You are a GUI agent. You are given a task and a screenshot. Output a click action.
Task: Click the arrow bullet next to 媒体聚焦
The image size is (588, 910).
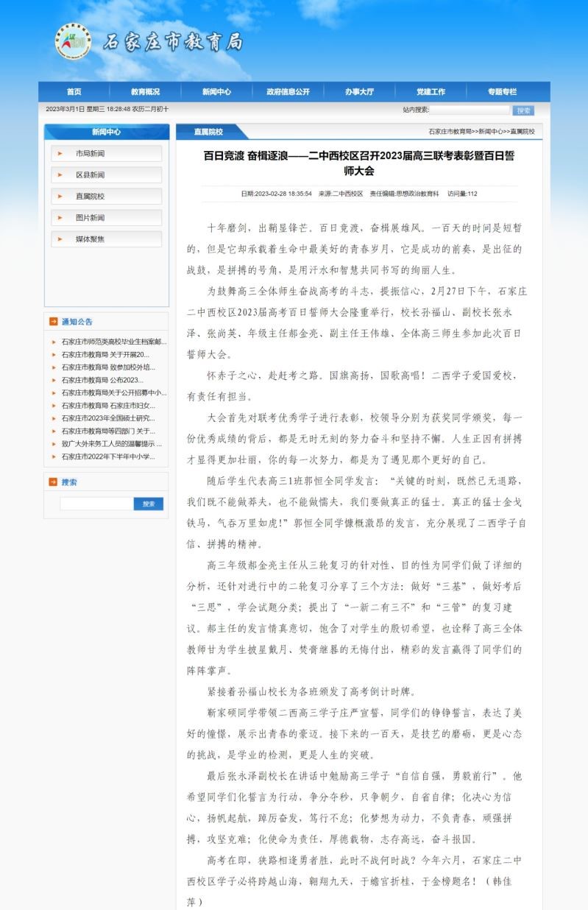(60, 239)
